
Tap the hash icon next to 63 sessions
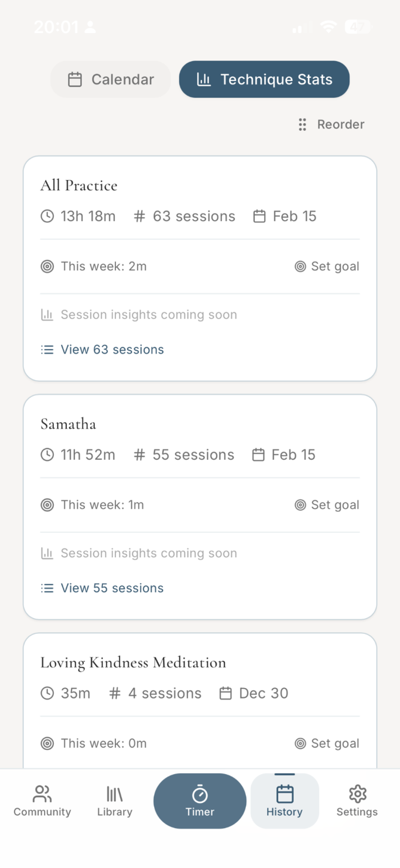[139, 216]
